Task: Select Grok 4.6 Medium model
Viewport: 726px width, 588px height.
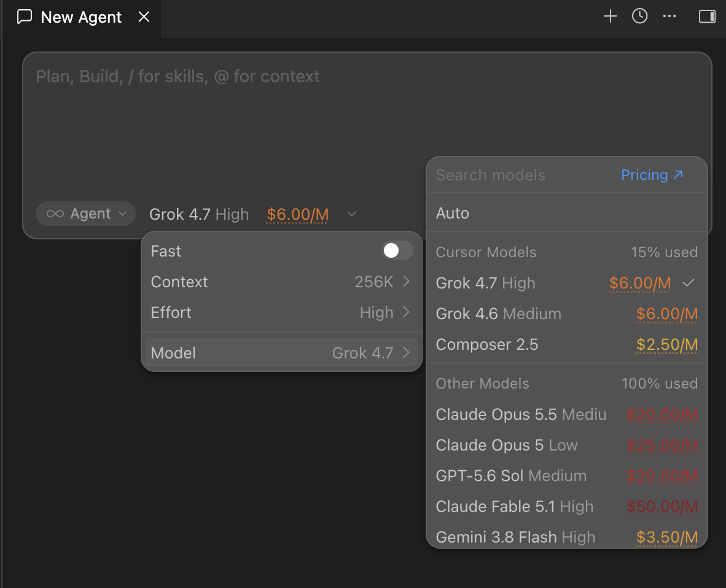Action: click(x=567, y=314)
